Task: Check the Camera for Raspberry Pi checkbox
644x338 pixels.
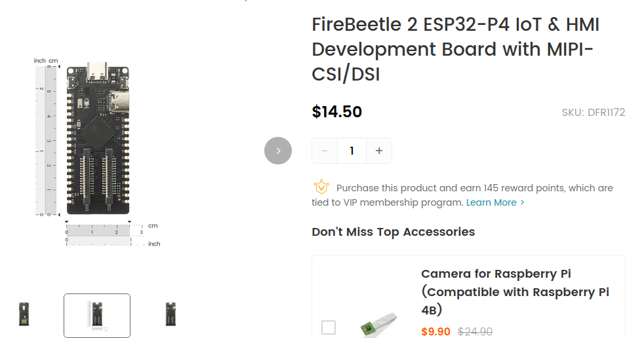Action: [x=329, y=328]
